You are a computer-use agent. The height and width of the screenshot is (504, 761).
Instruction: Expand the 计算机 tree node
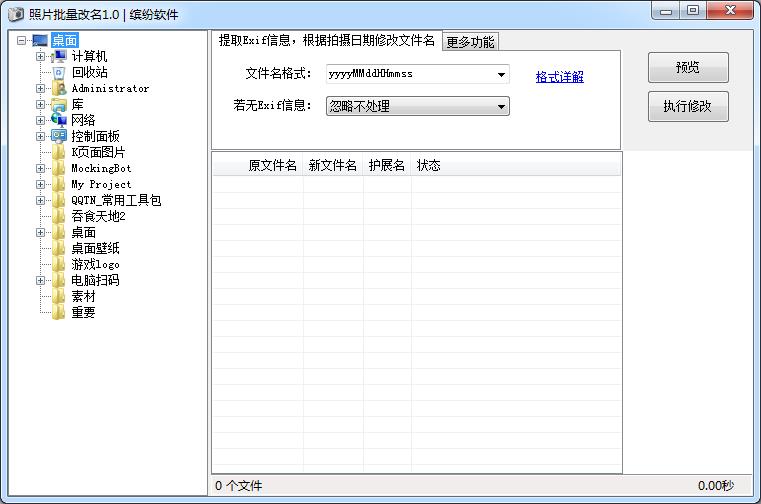pyautogui.click(x=41, y=57)
